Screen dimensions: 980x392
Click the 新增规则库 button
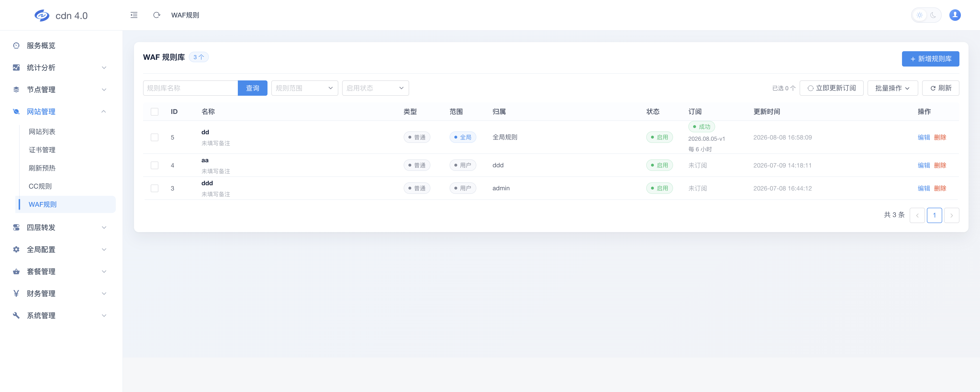point(930,59)
